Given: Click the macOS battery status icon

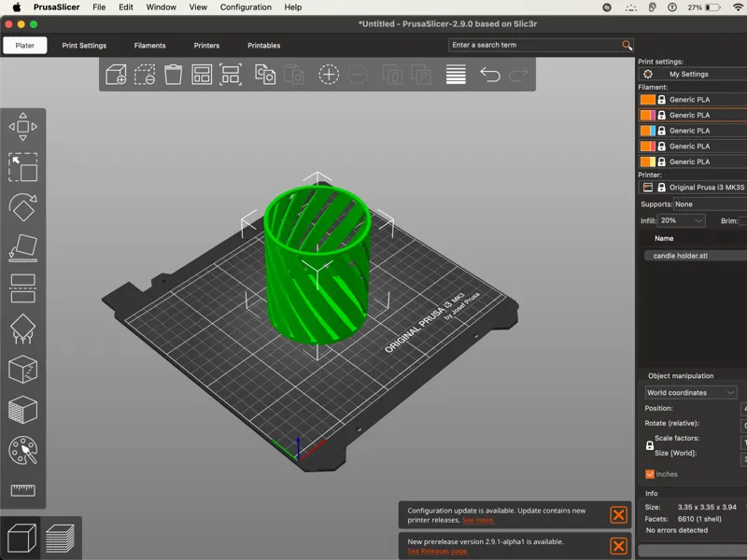Looking at the screenshot, I should 712,7.
